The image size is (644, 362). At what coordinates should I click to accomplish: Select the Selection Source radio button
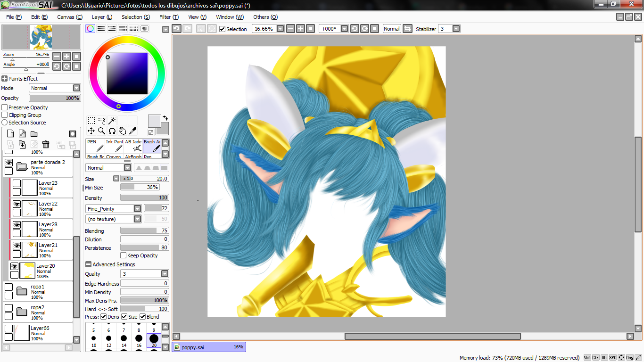coord(5,123)
